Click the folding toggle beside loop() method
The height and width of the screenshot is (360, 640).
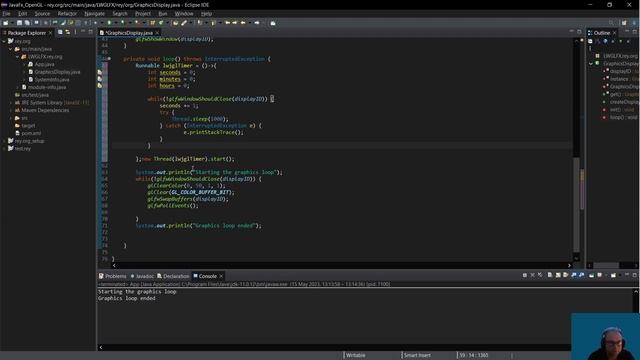point(109,59)
